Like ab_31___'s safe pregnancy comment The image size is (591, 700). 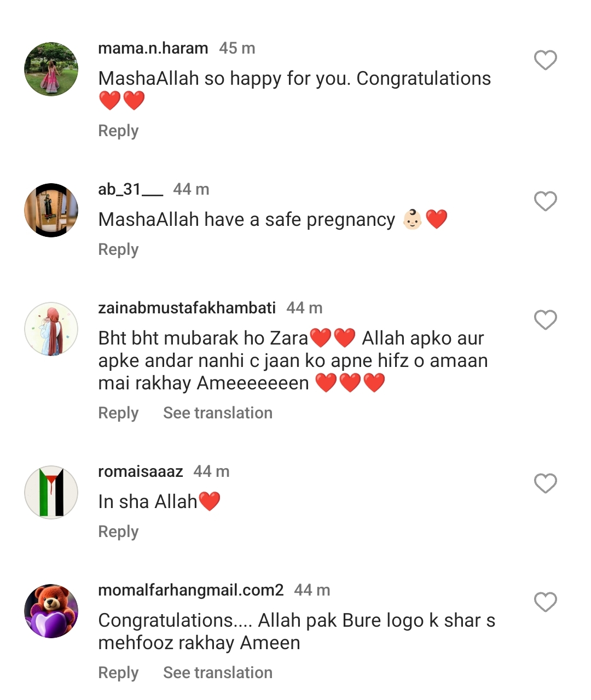click(545, 202)
